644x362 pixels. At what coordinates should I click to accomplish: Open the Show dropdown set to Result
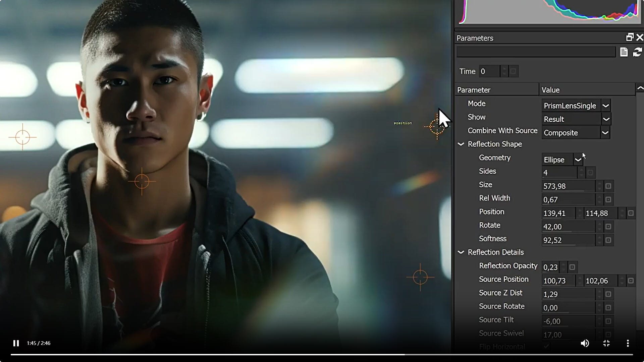click(576, 119)
